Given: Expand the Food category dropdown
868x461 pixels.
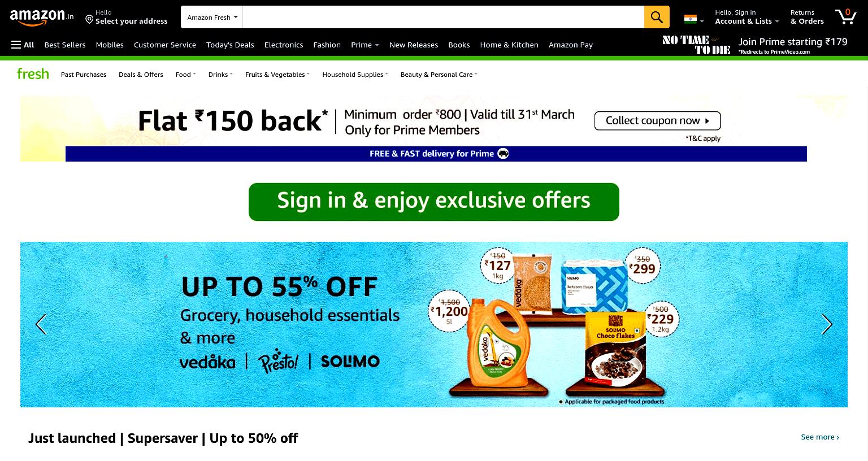Looking at the screenshot, I should point(185,75).
